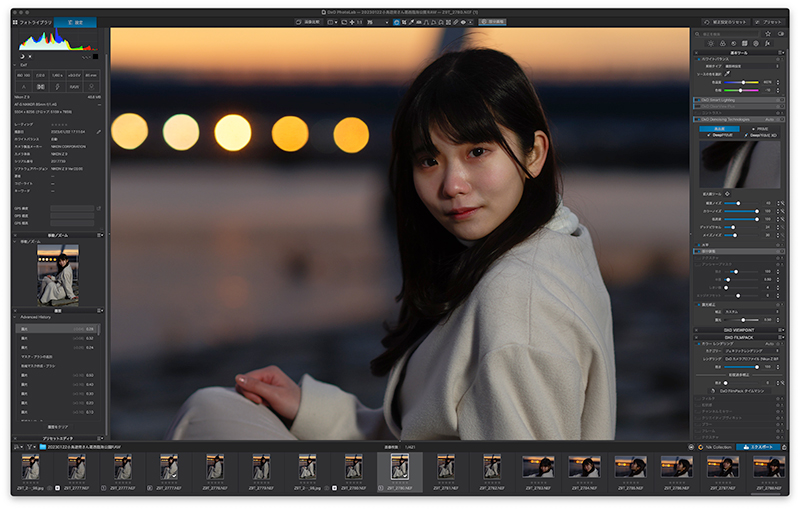Expand the コントラスト section
This screenshot has width=800, height=509.
738,113
